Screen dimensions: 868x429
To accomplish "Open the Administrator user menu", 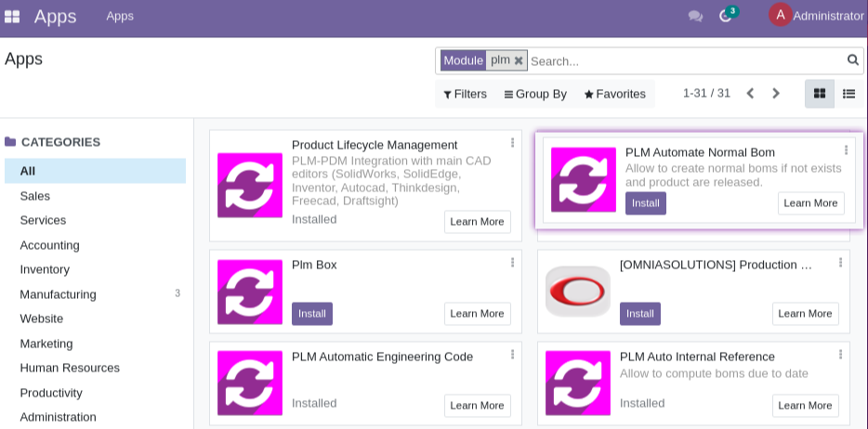I will (816, 16).
